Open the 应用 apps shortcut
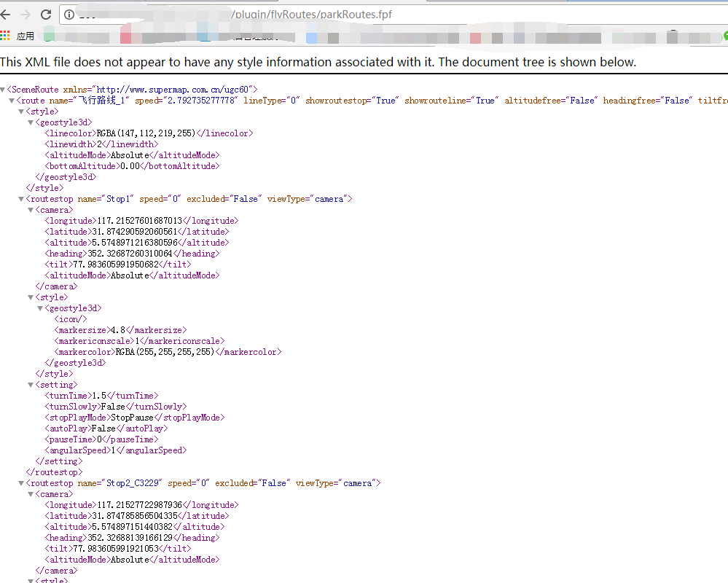This screenshot has height=583, width=728. tap(17, 36)
